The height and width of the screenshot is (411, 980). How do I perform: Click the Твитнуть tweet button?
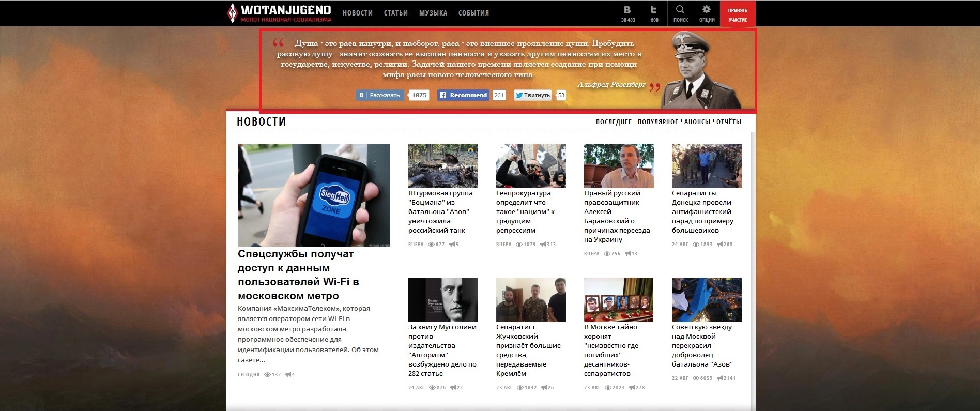[x=533, y=95]
